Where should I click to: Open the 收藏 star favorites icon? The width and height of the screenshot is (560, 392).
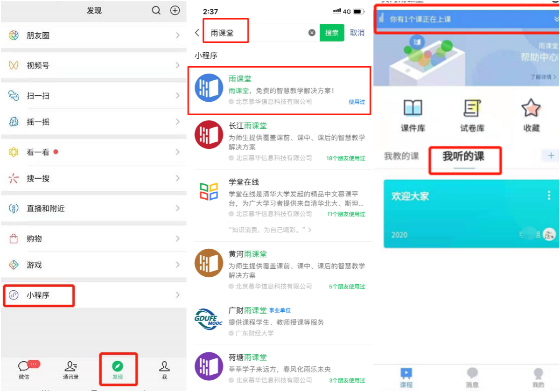531,115
